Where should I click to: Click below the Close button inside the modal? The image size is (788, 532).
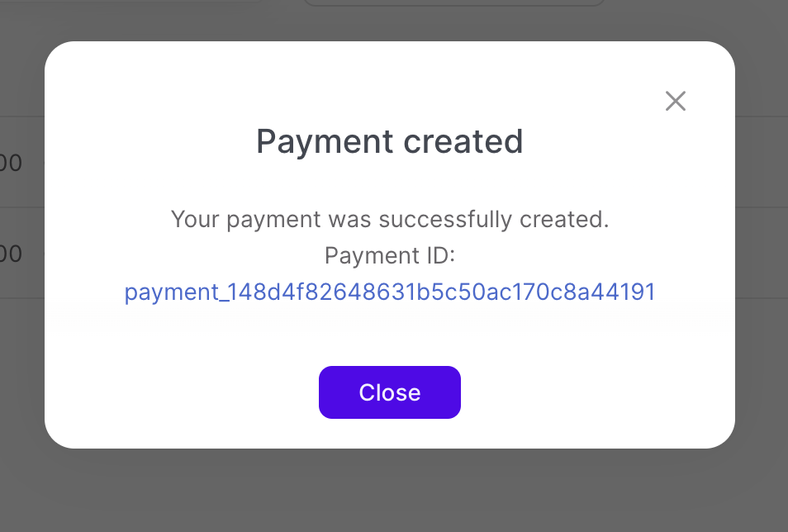389,430
